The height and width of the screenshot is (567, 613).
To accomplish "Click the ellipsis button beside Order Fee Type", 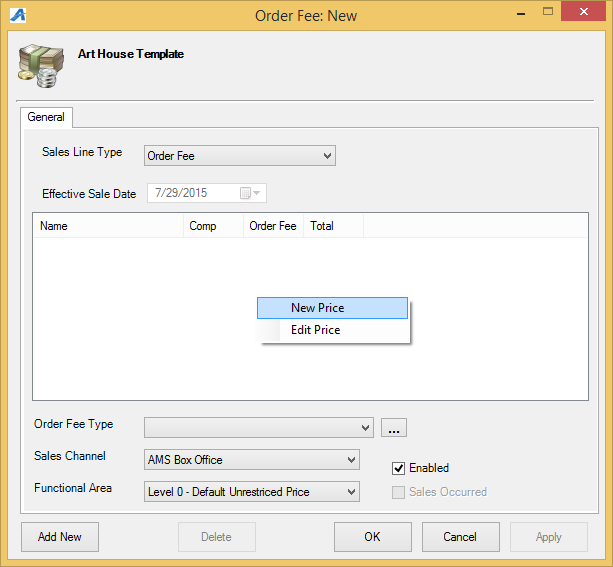I will 394,427.
